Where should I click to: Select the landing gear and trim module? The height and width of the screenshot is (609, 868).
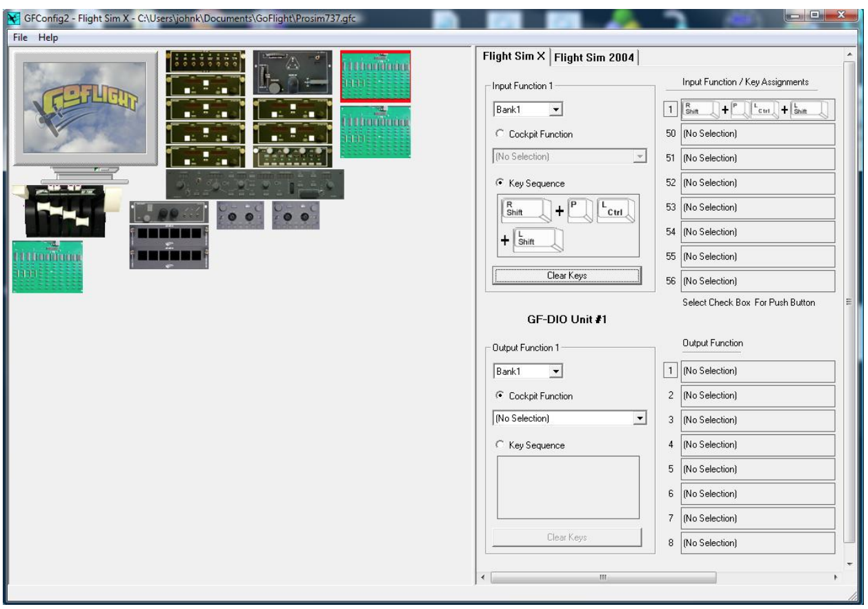pos(293,72)
